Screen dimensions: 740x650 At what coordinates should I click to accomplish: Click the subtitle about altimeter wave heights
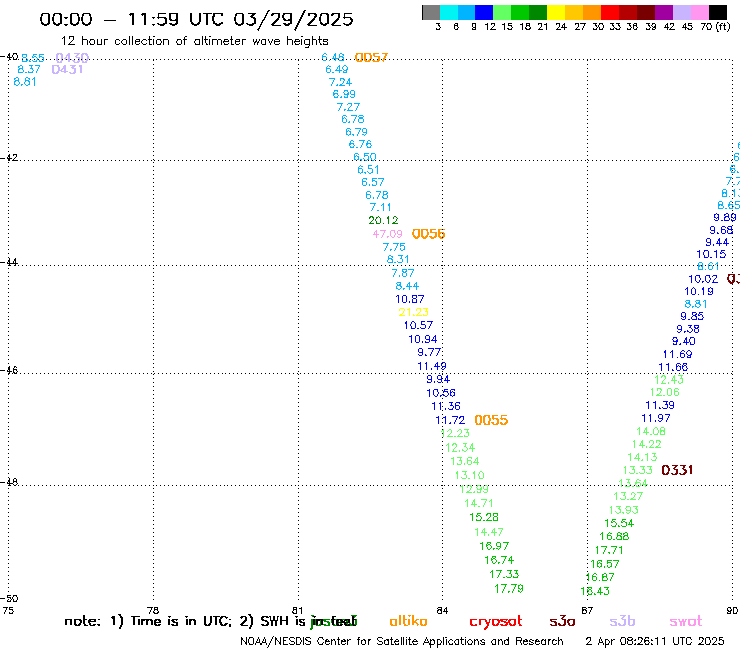tap(194, 41)
